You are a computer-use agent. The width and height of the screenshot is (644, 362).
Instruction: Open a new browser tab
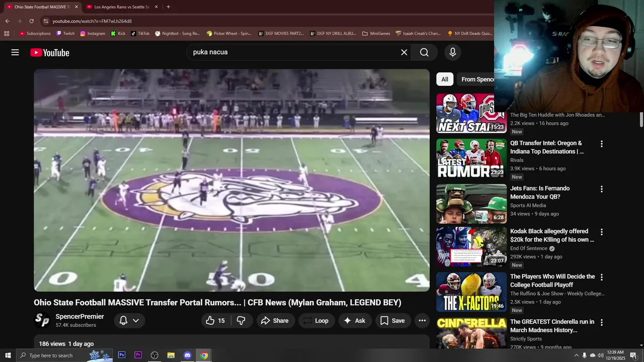click(x=168, y=7)
